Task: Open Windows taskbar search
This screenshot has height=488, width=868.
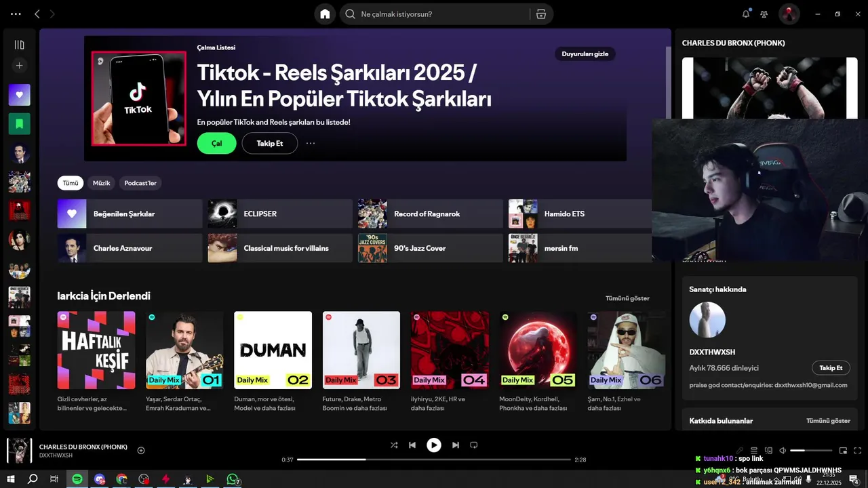Action: 33,479
